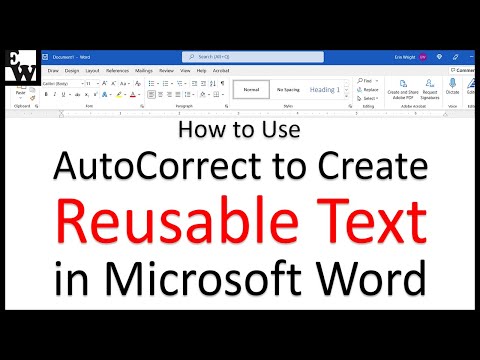Toggle Show/Hide paragraph marks
The width and height of the screenshot is (480, 360).
click(x=222, y=83)
